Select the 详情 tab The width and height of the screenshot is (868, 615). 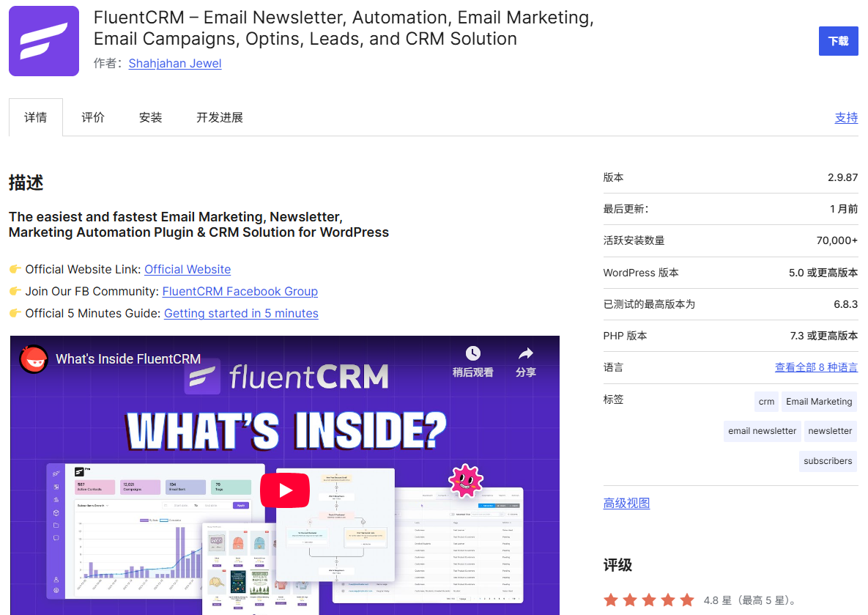pos(35,117)
